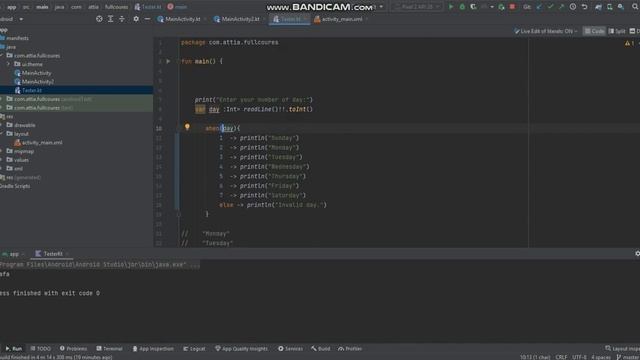Click UTF-8 encoding in status bar
The image size is (640, 360).
click(579, 357)
